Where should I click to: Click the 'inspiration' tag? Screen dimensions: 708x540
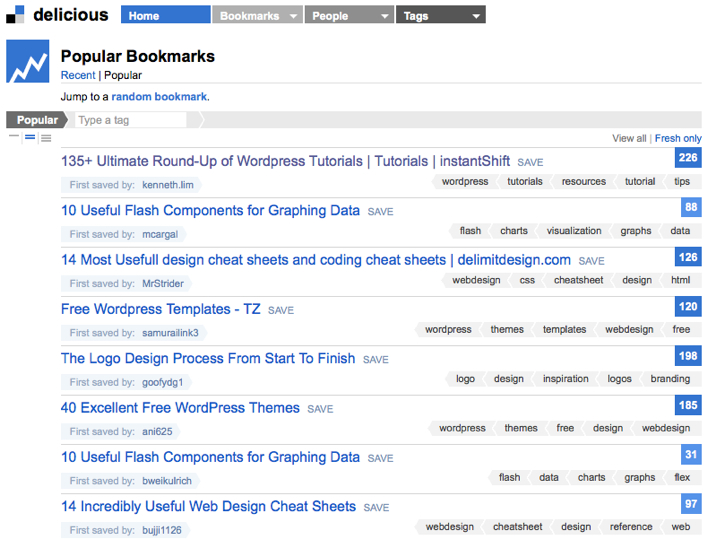click(x=565, y=379)
